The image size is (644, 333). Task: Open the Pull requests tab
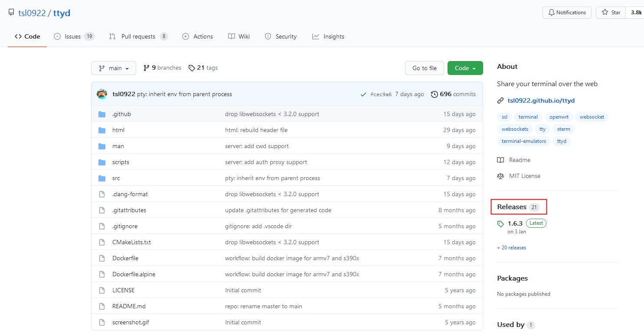pos(138,36)
